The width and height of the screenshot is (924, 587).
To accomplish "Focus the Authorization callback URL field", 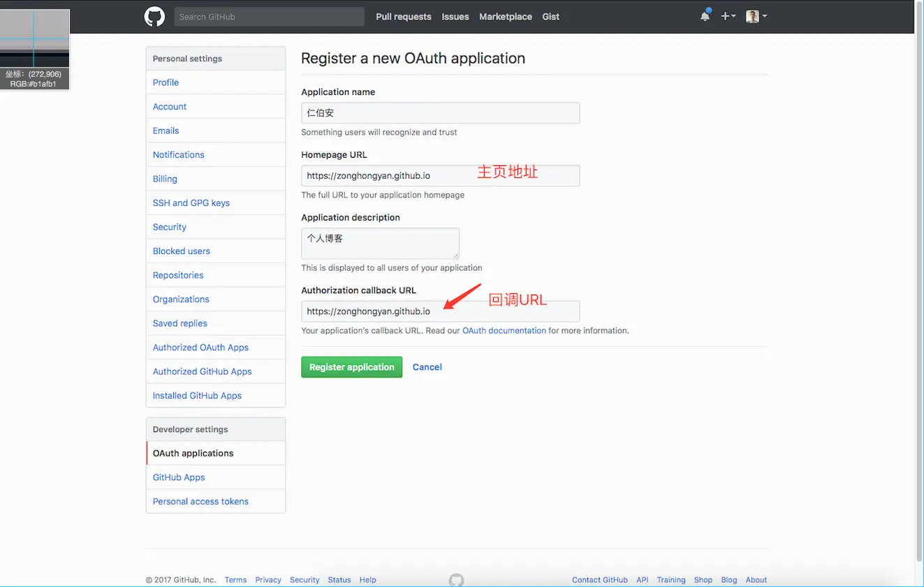I will point(440,311).
